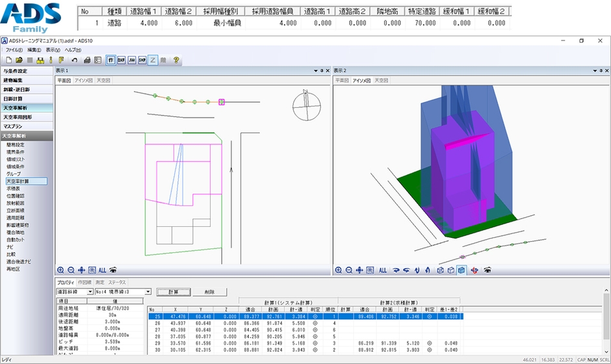Open help with the question mark icon

(x=175, y=60)
